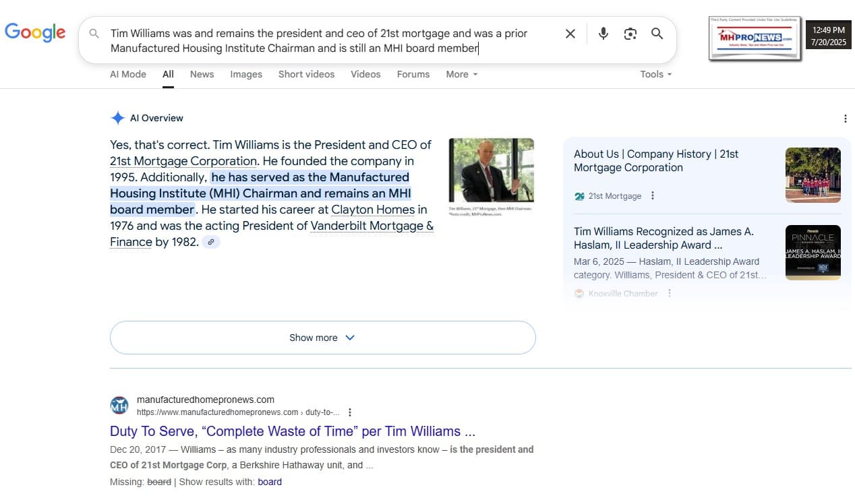Open the Pinnacle Leadership Award thumbnail
Screen dimensions: 855x504
point(813,253)
